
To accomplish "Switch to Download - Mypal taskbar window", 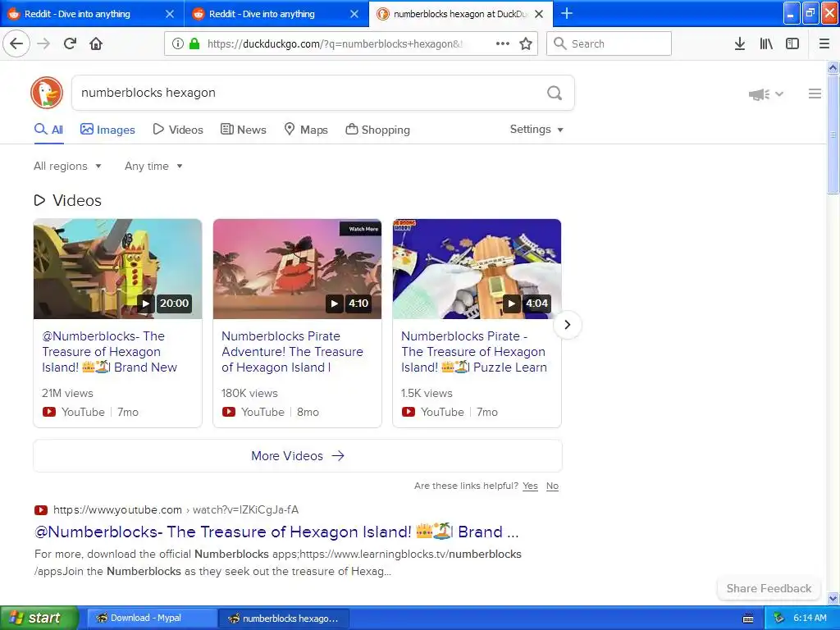I will (152, 619).
